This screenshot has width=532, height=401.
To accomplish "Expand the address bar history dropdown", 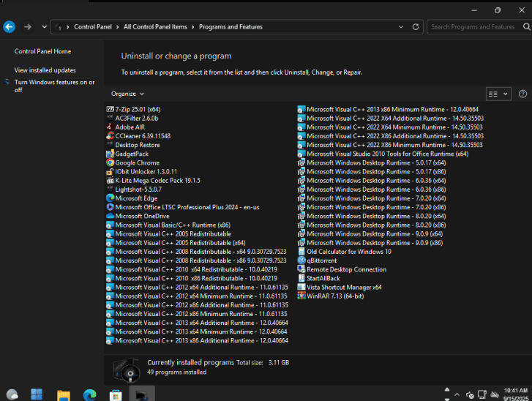I will 401,27.
